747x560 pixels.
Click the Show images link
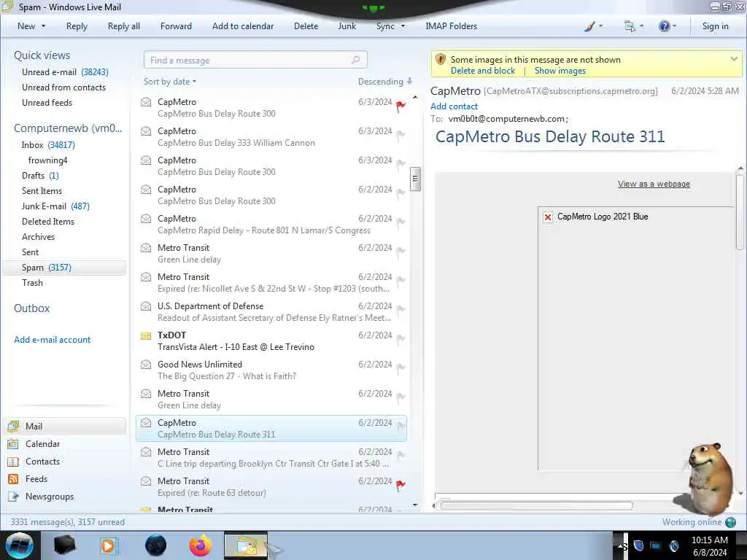pos(560,71)
